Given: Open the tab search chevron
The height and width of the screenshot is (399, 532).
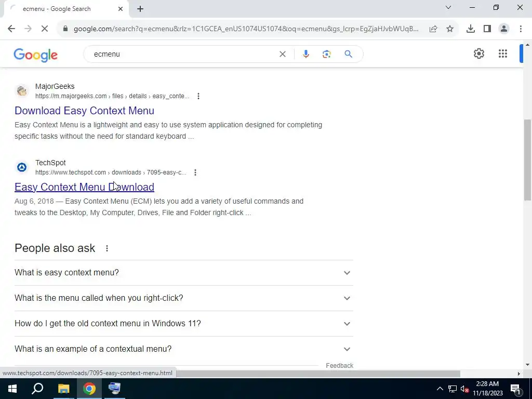Looking at the screenshot, I should coord(448,7).
